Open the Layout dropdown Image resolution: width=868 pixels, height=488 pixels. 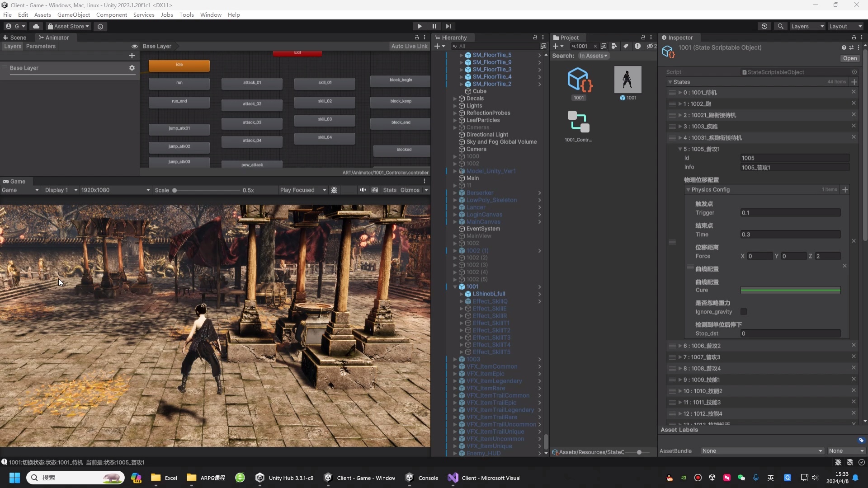[x=844, y=26]
